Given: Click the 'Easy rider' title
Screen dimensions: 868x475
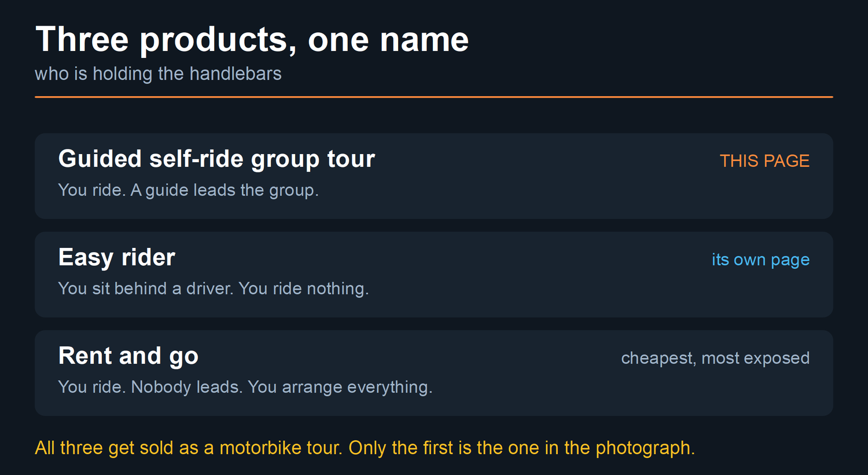Looking at the screenshot, I should pos(116,258).
